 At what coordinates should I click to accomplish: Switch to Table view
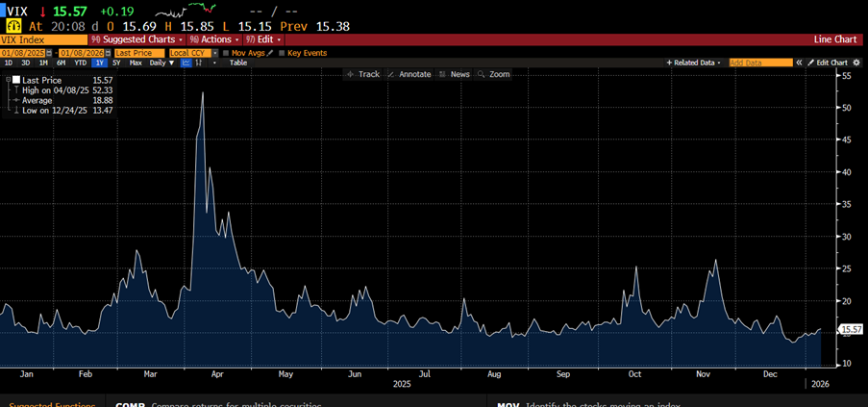point(237,63)
